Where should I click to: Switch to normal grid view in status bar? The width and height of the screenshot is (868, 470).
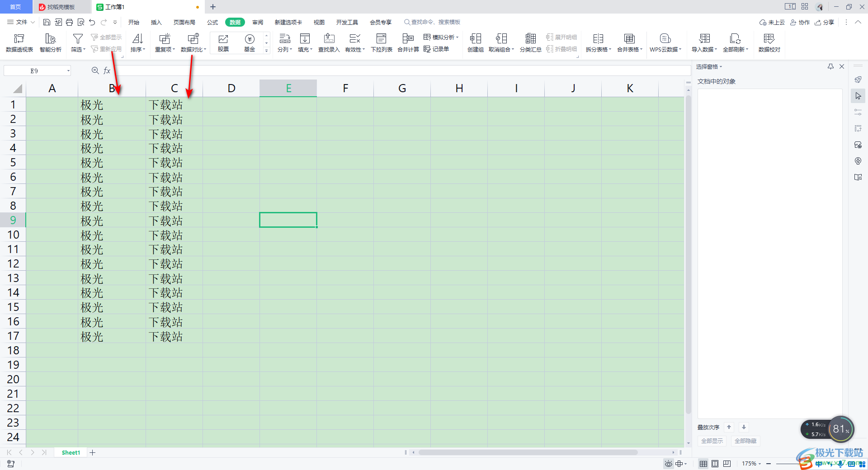tap(703, 464)
